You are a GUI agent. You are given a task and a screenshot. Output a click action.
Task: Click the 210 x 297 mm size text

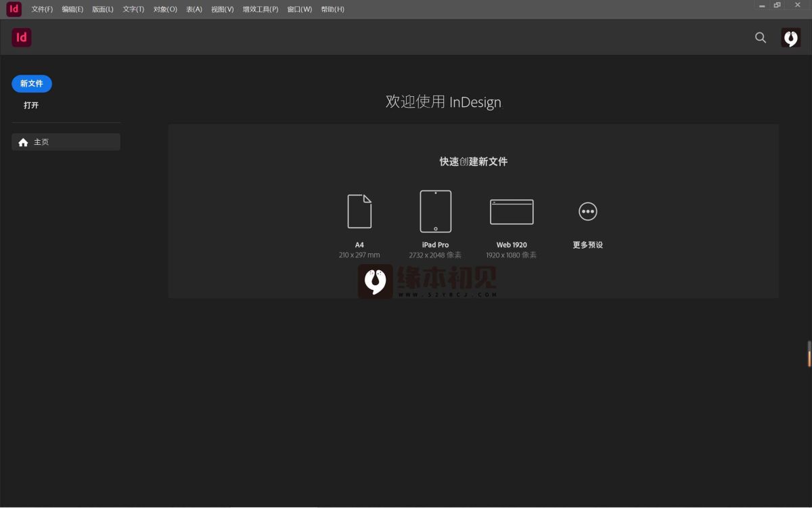[x=359, y=255]
